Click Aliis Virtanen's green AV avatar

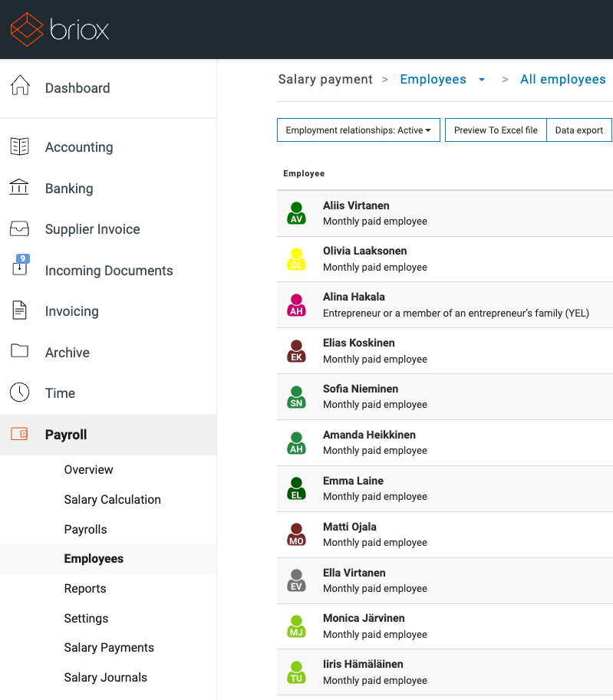(x=297, y=213)
